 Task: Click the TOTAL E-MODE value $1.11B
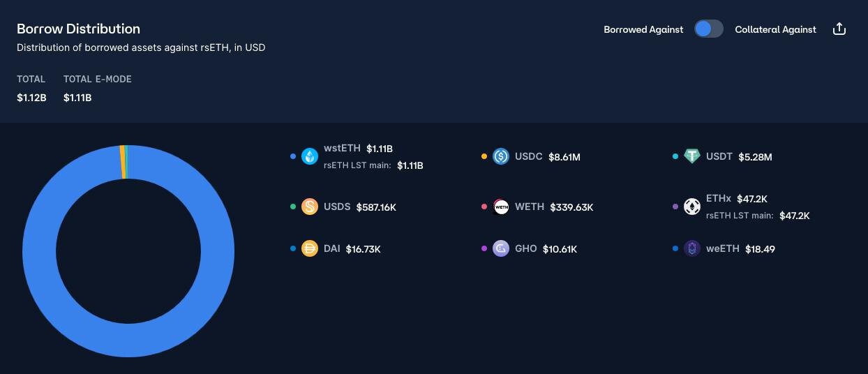[x=77, y=98]
